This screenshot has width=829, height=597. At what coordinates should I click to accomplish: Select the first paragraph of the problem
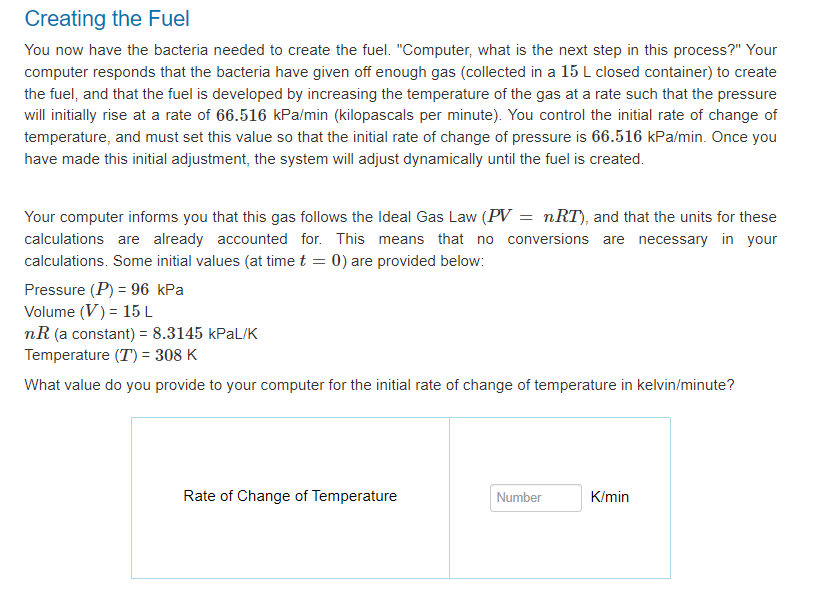(400, 103)
